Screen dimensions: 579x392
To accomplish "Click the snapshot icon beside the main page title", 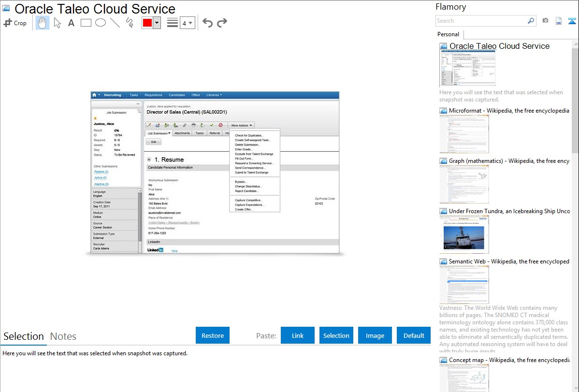I will click(x=6, y=8).
